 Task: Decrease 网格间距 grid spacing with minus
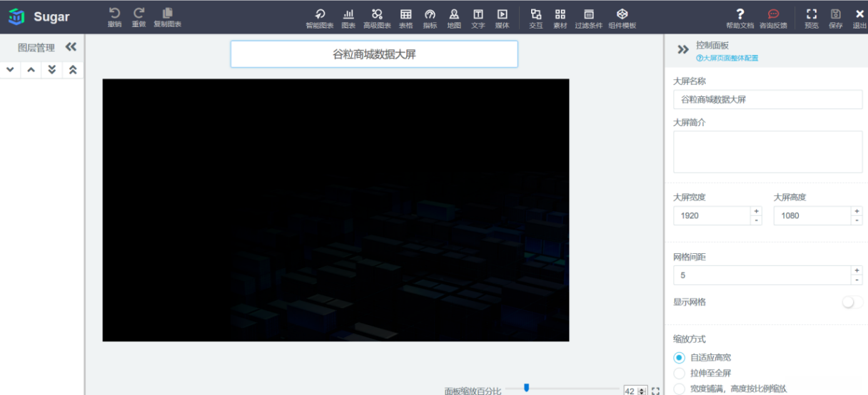click(857, 279)
